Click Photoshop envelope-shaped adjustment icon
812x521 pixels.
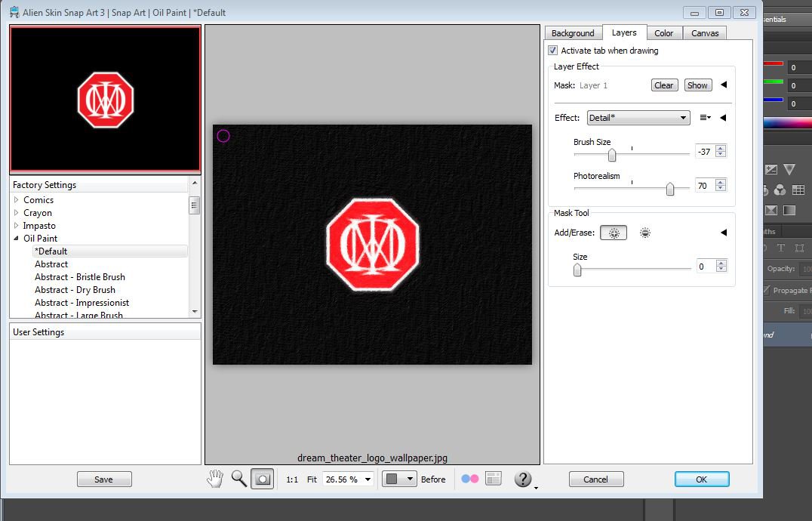[771, 210]
